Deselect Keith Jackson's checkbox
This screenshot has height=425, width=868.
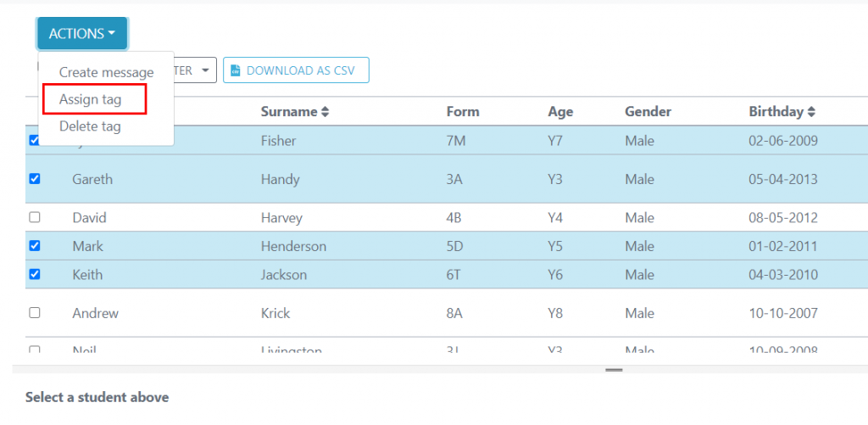pyautogui.click(x=34, y=274)
